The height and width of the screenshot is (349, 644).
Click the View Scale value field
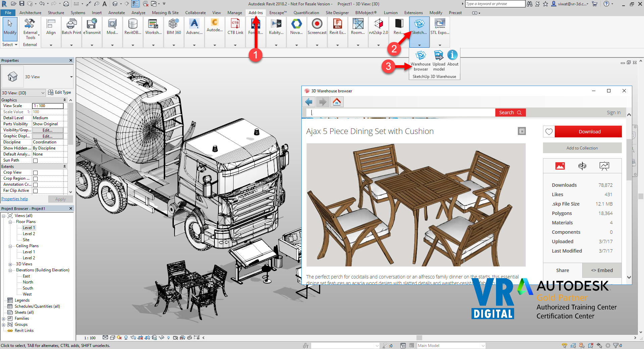pos(48,106)
